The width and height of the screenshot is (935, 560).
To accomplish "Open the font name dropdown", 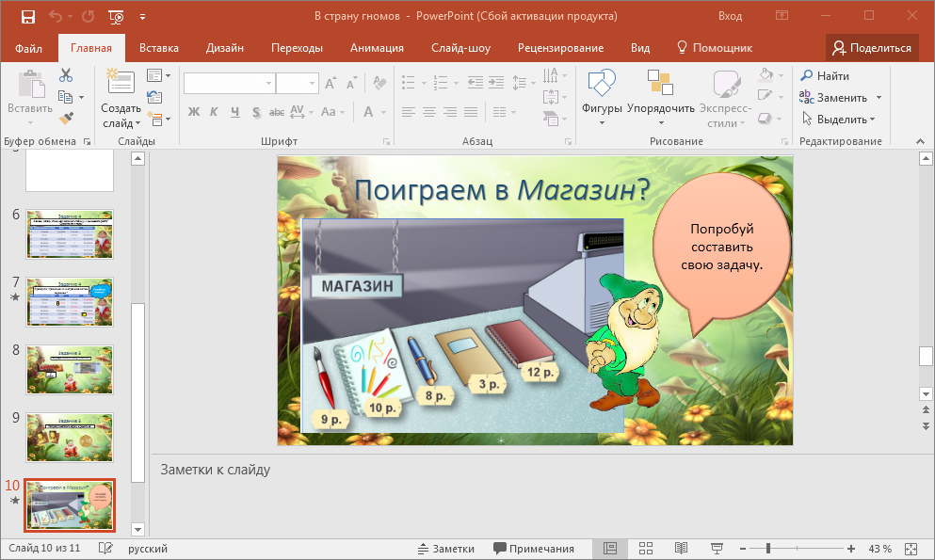I will tap(268, 84).
